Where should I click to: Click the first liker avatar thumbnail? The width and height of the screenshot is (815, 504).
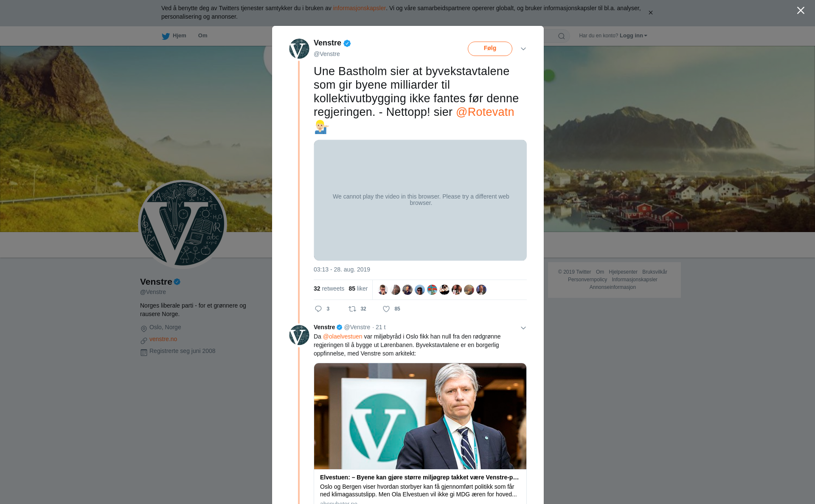(x=383, y=290)
